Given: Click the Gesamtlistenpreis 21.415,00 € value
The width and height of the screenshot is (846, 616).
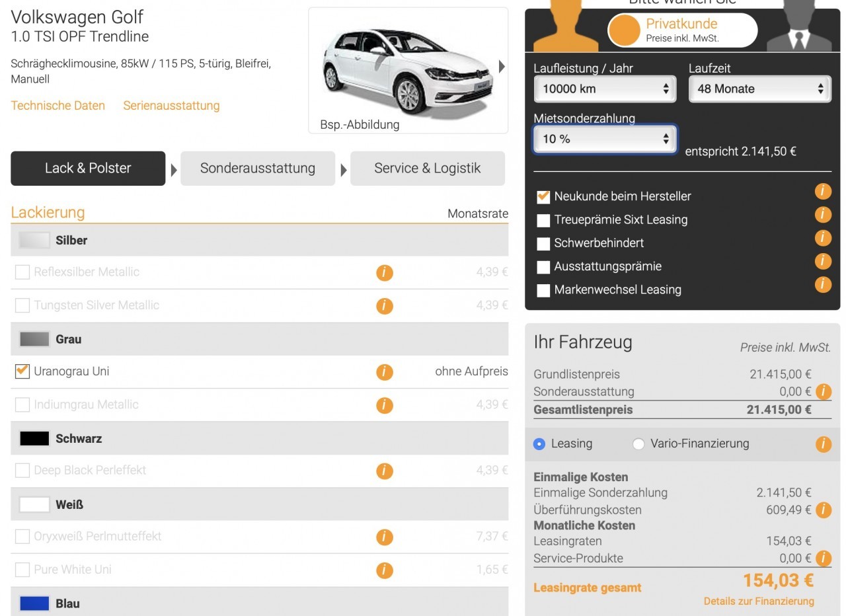Looking at the screenshot, I should [x=779, y=410].
